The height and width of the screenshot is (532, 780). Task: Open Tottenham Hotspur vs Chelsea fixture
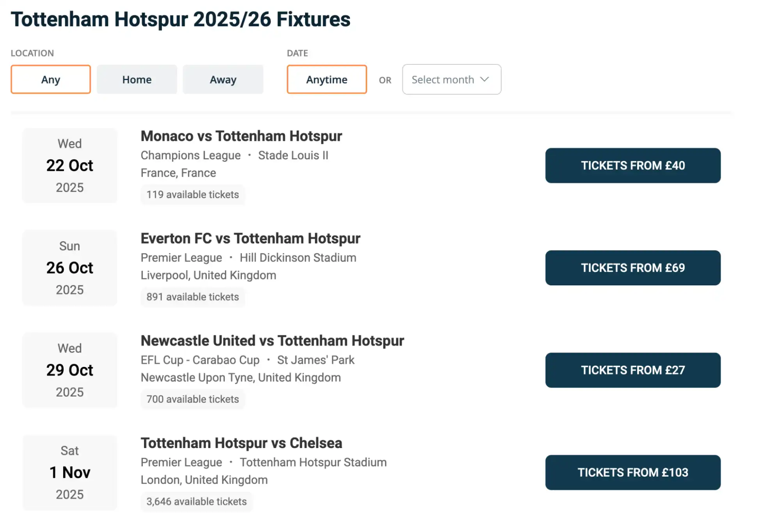click(241, 443)
